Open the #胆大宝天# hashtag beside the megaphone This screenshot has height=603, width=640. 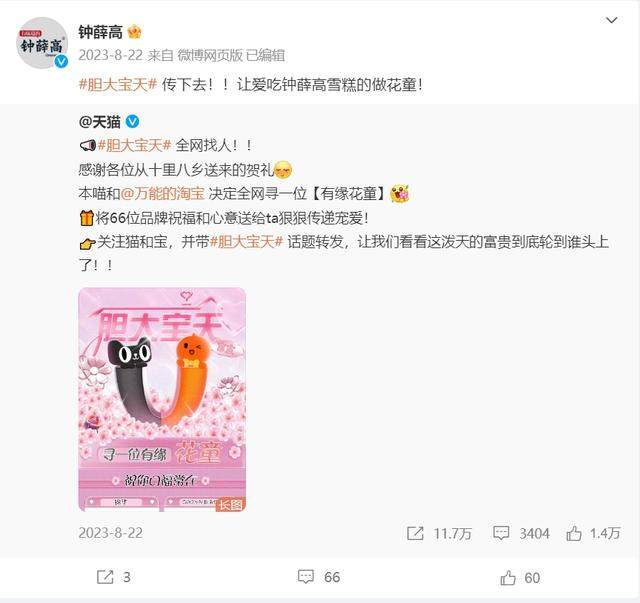coord(134,145)
